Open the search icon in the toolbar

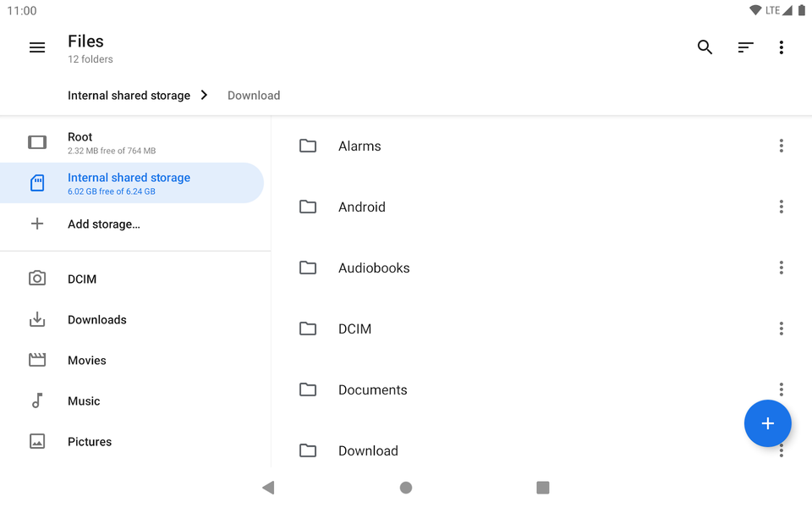click(705, 47)
